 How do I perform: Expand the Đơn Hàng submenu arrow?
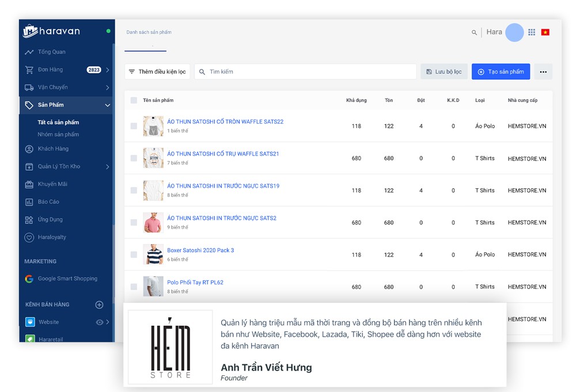pyautogui.click(x=107, y=70)
